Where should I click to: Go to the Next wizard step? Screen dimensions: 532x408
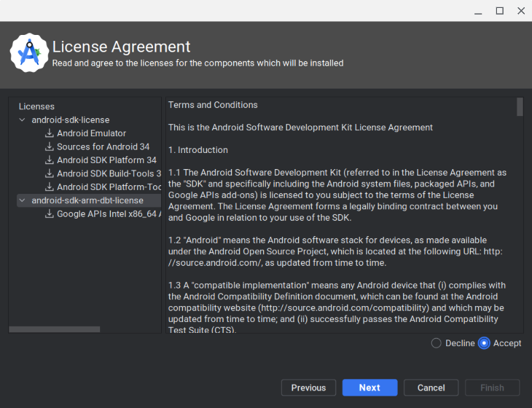tap(369, 388)
